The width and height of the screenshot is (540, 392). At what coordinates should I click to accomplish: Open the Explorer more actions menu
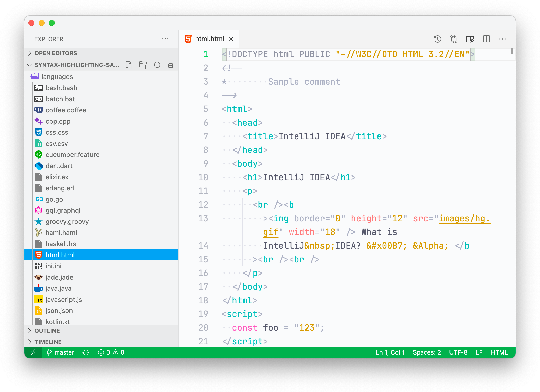(165, 38)
